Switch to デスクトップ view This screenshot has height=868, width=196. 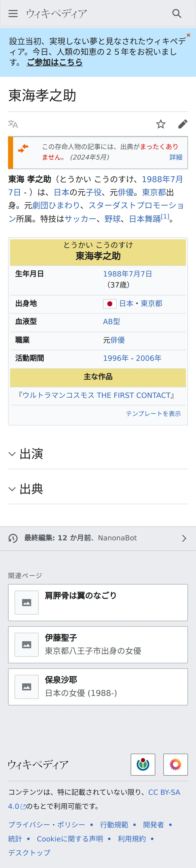(29, 852)
